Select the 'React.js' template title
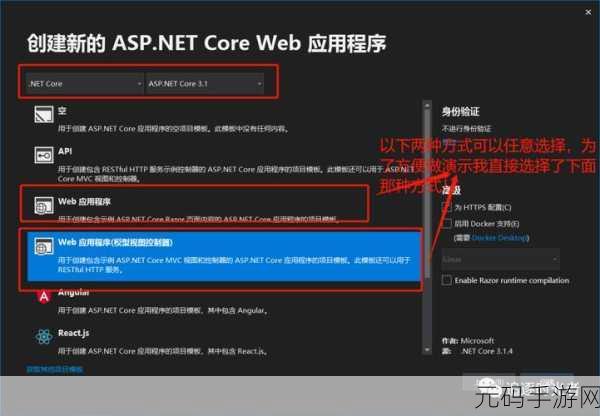The height and width of the screenshot is (416, 600). click(73, 333)
